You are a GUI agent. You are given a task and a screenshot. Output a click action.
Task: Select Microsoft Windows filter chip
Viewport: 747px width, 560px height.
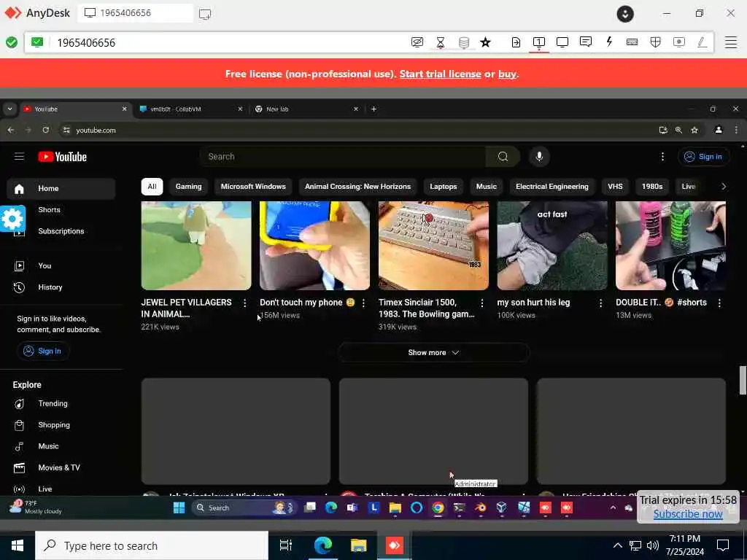click(253, 187)
